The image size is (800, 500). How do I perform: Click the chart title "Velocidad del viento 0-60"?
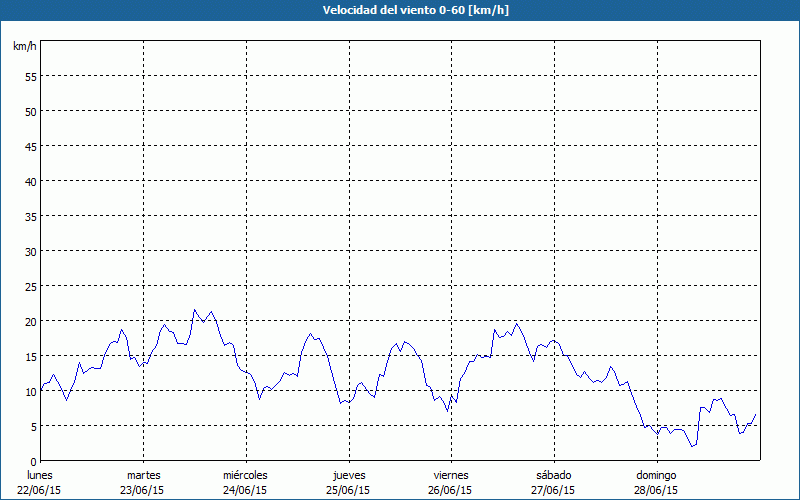click(399, 10)
